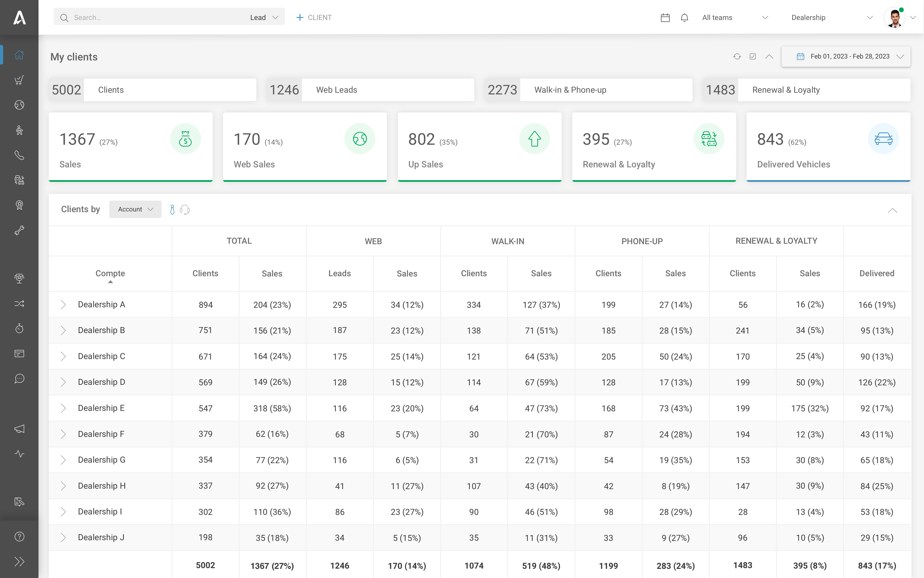Add a new client with + CLIENT
Viewport: 924px width, 578px height.
[x=314, y=18]
